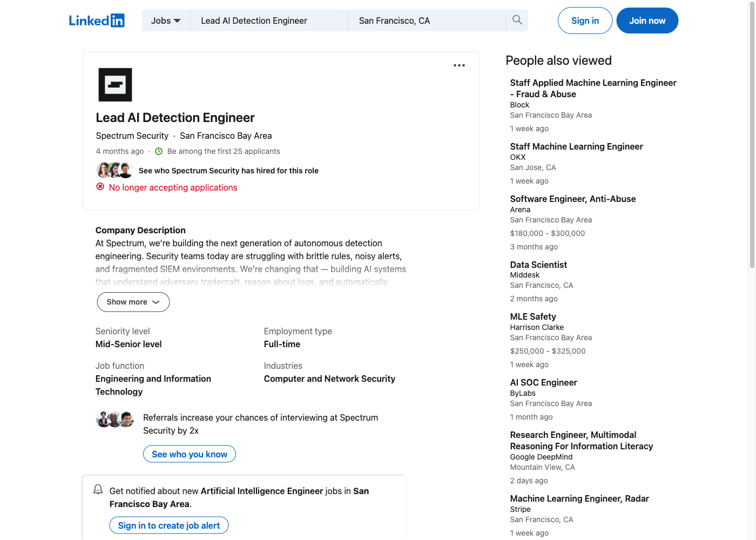Open the Research Engineer, Multimodal Reasoning job
Screen dimensions: 756x540
(582, 441)
